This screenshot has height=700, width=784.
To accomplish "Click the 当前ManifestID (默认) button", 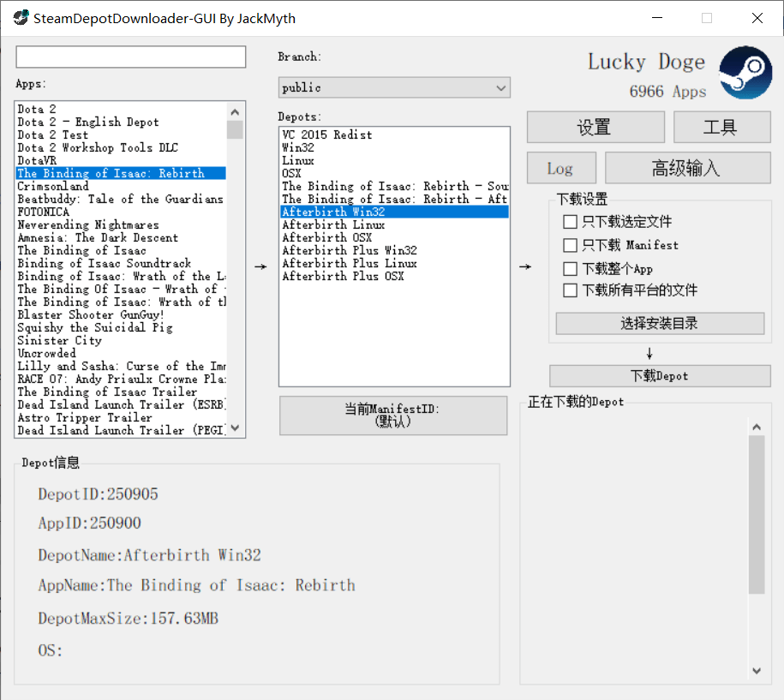I will tap(393, 416).
